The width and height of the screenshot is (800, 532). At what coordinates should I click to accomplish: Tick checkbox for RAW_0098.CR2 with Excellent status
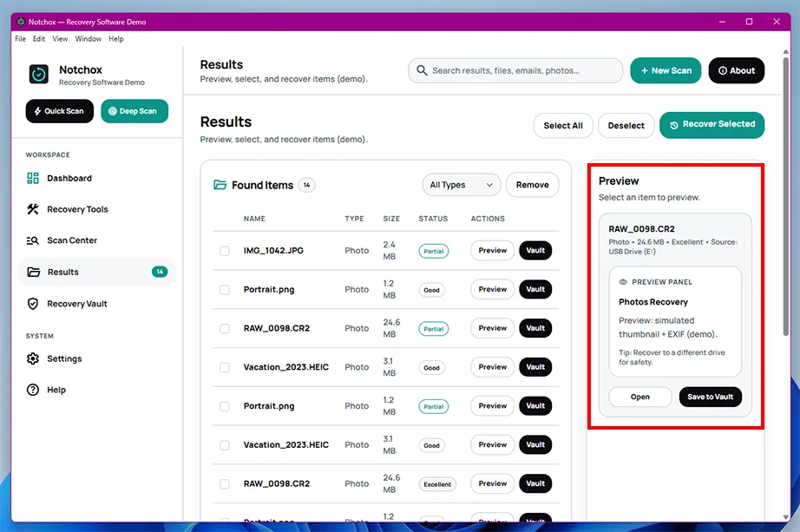point(225,484)
